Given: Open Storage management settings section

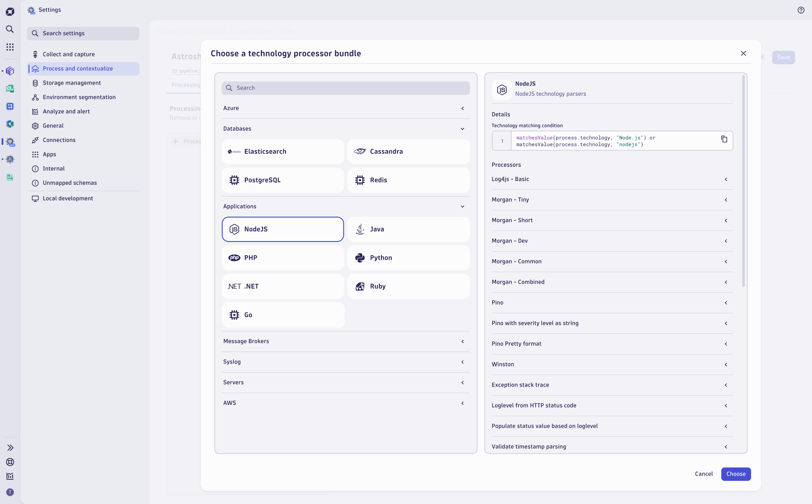Looking at the screenshot, I should (72, 83).
